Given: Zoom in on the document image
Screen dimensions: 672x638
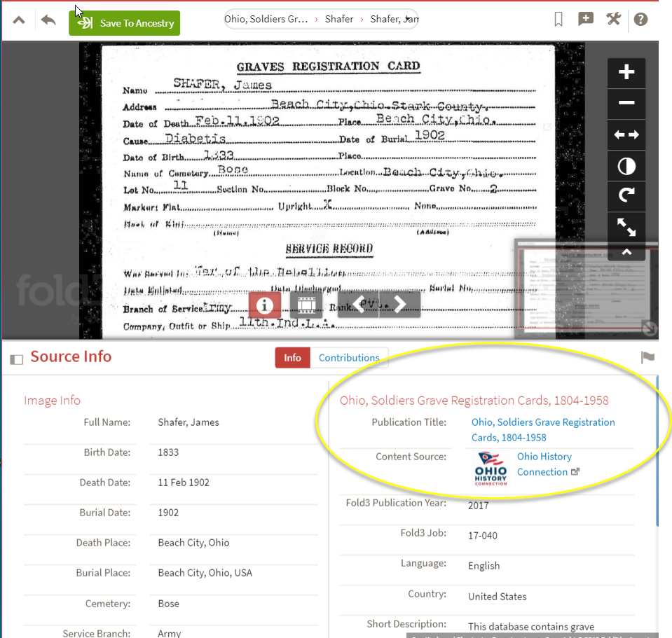Looking at the screenshot, I should [626, 72].
